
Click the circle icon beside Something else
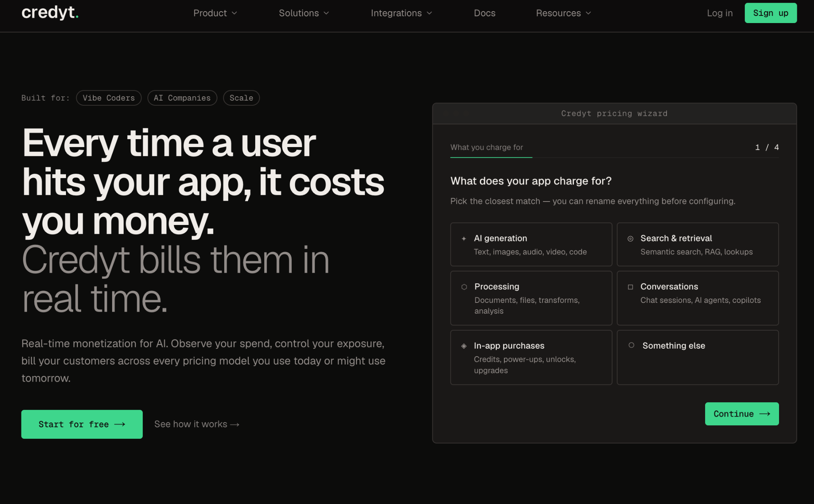(631, 345)
